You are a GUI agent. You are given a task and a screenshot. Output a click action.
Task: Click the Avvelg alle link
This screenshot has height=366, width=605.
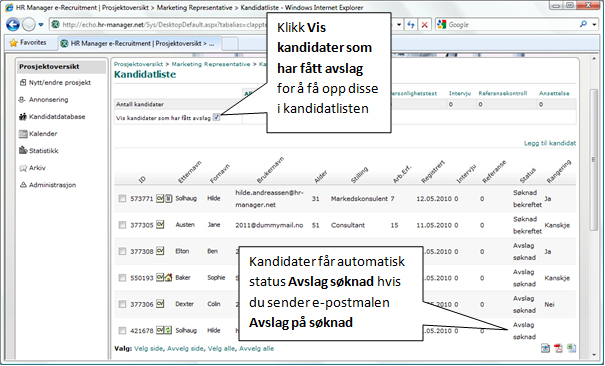(257, 349)
